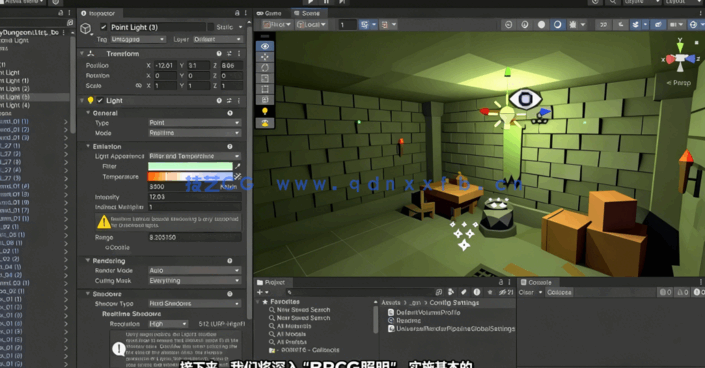Select the View tool with eye icon
Viewport: 705px width, 368px height.
(x=265, y=46)
